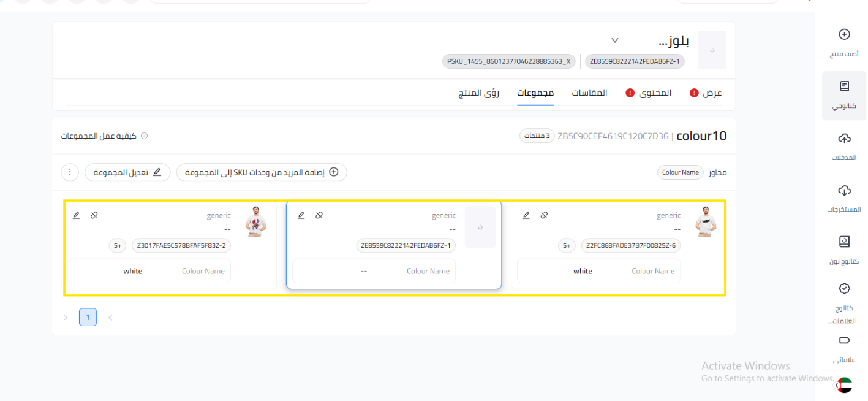Open كتالوج العلامات badge icon
The image size is (868, 401).
[843, 288]
